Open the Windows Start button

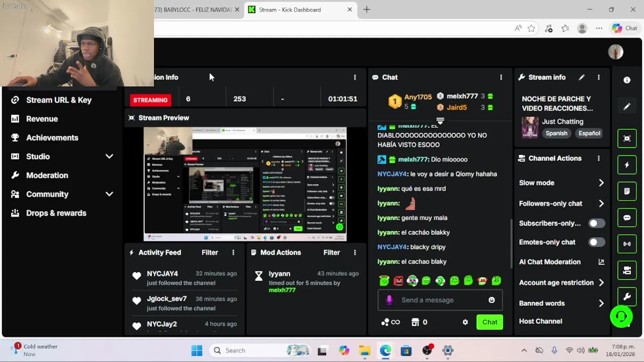click(x=197, y=350)
